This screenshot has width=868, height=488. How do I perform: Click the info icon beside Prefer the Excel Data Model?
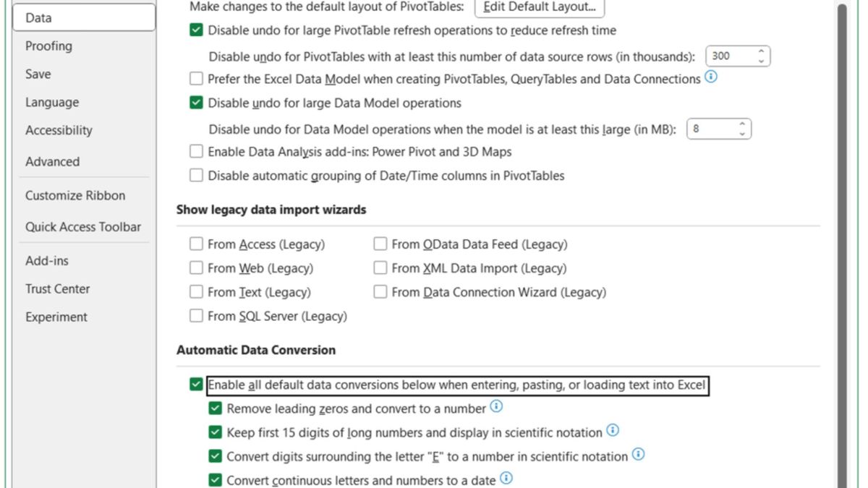pos(710,78)
